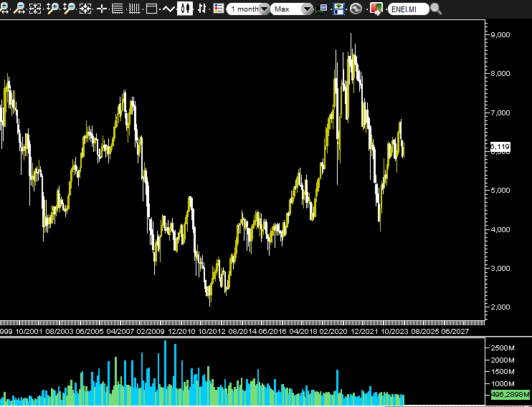Refresh the chart data
532x407 pixels.
[356, 9]
